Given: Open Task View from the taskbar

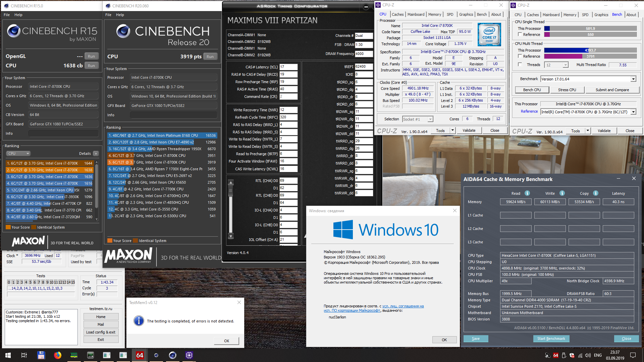Looking at the screenshot, I should click(24, 355).
